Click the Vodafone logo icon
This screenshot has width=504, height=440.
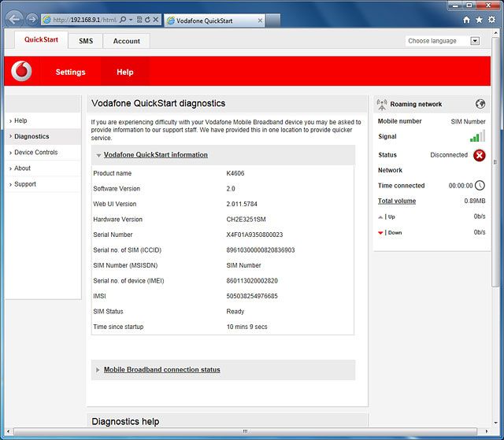(x=22, y=72)
